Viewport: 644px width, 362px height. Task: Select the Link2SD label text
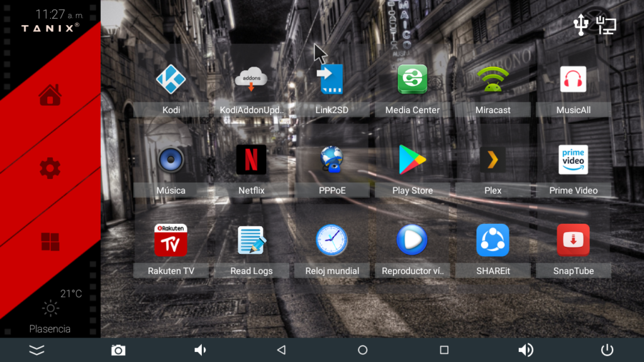[332, 110]
